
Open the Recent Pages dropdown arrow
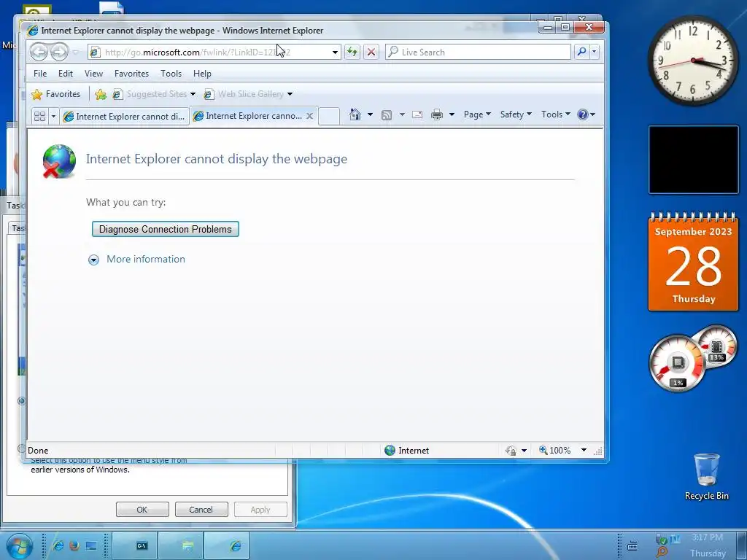tap(75, 52)
